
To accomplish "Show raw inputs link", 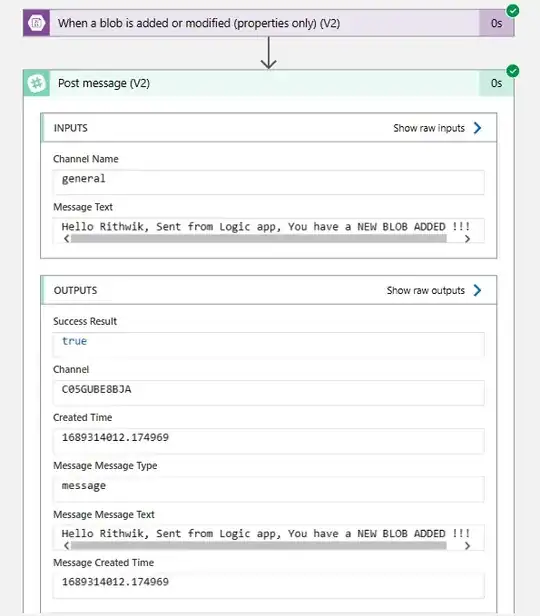I will tap(429, 128).
